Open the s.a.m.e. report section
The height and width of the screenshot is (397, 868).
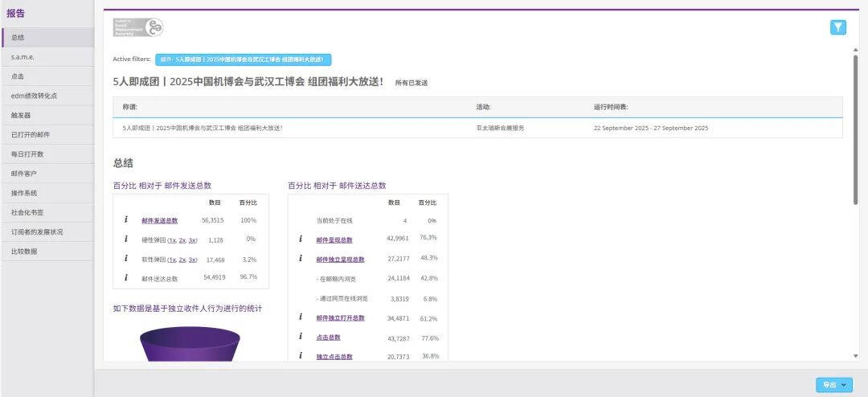[23, 57]
